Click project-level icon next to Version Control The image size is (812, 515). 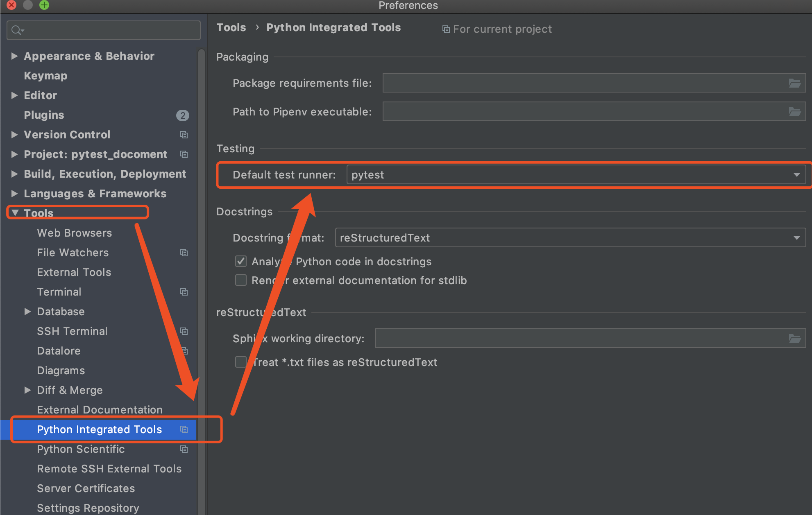(x=184, y=135)
